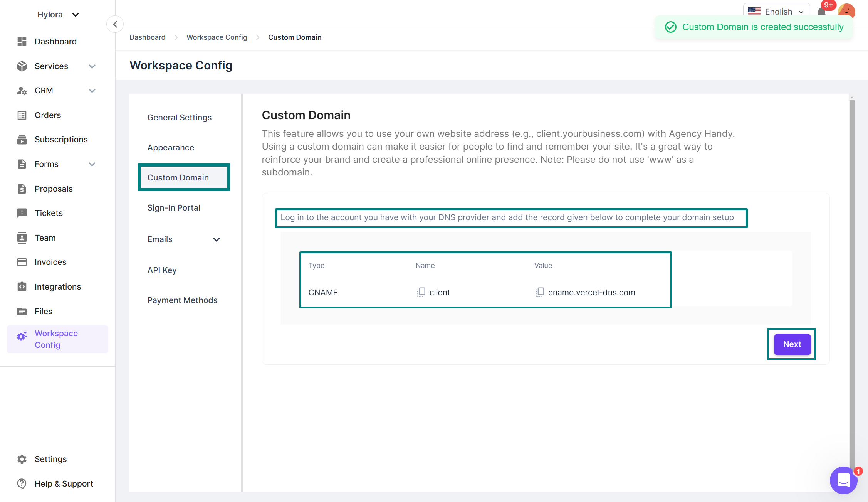868x502 pixels.
Task: Expand the Services submenu
Action: [92, 66]
